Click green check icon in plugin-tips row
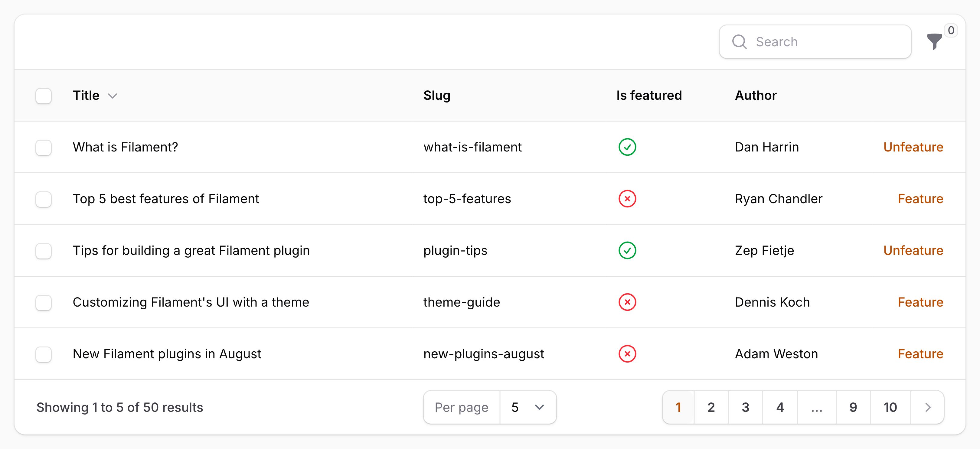Image resolution: width=980 pixels, height=449 pixels. [627, 251]
